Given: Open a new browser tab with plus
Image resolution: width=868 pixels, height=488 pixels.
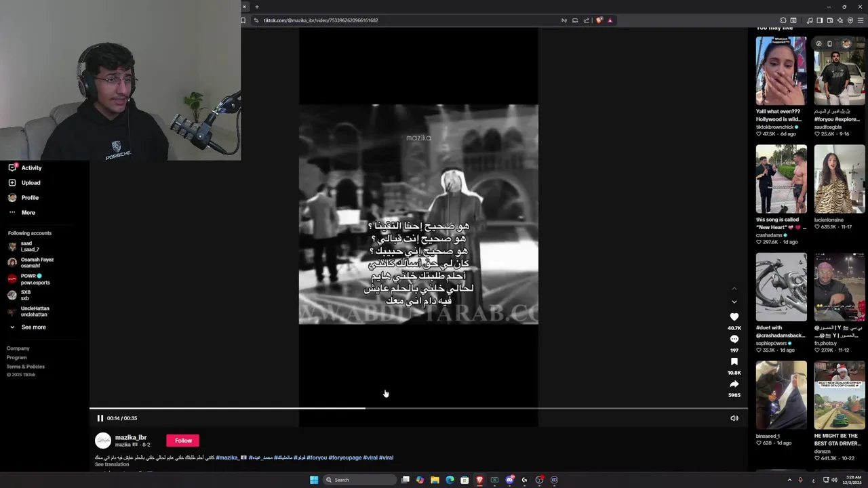Looking at the screenshot, I should [x=257, y=7].
